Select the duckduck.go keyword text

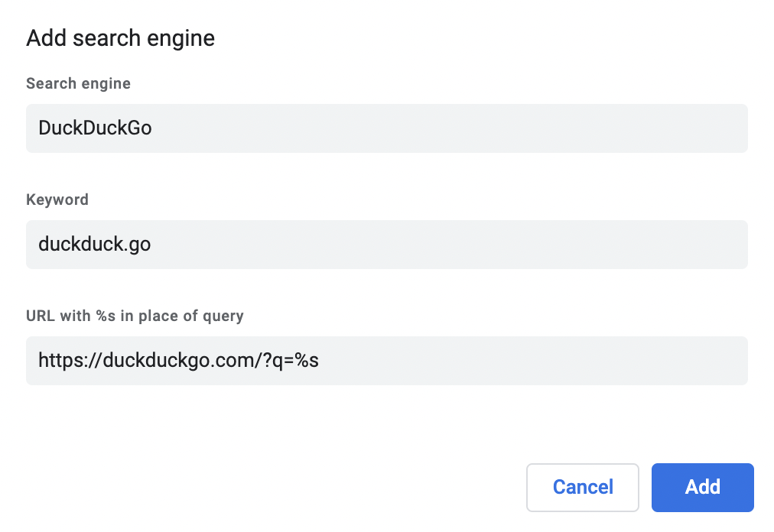click(x=94, y=244)
